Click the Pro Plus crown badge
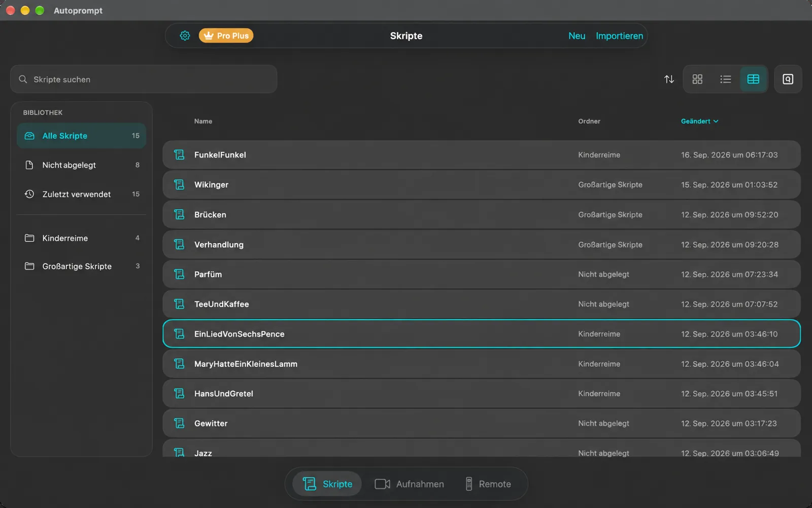812x508 pixels. pyautogui.click(x=226, y=36)
